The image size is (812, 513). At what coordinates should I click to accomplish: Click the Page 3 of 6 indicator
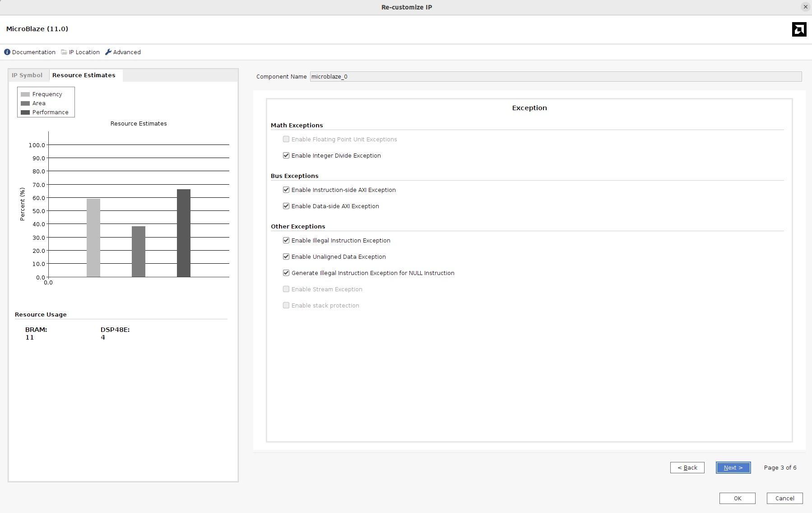coord(780,468)
